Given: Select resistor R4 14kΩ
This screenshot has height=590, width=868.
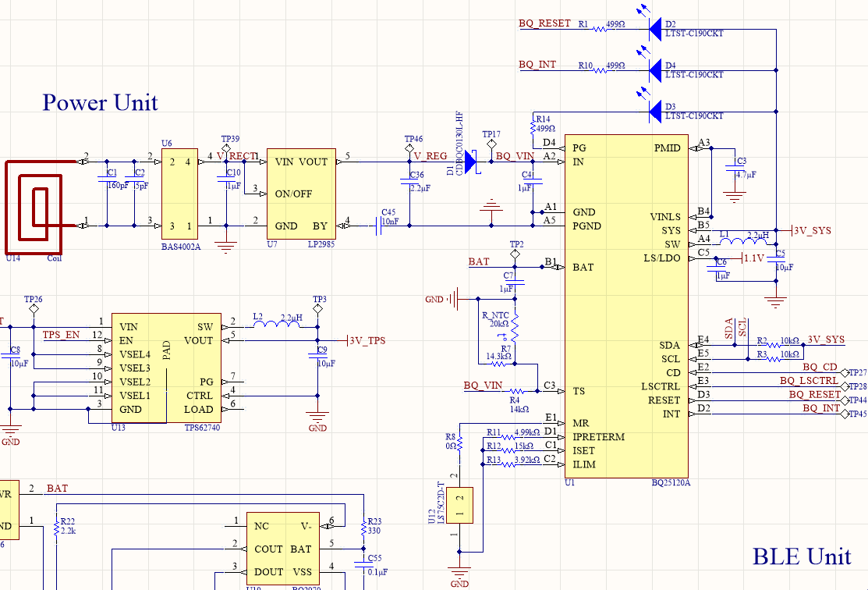Looking at the screenshot, I should coord(516,391).
